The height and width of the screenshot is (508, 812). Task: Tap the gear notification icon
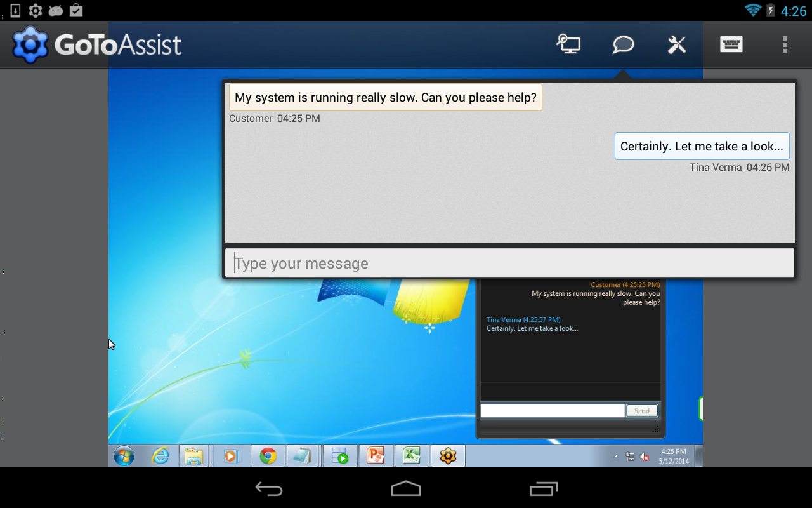pos(36,10)
